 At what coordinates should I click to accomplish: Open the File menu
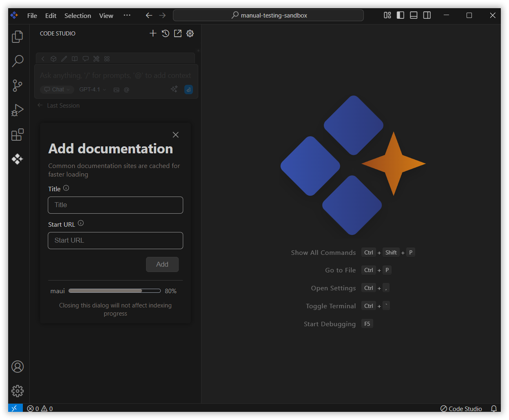(x=32, y=15)
